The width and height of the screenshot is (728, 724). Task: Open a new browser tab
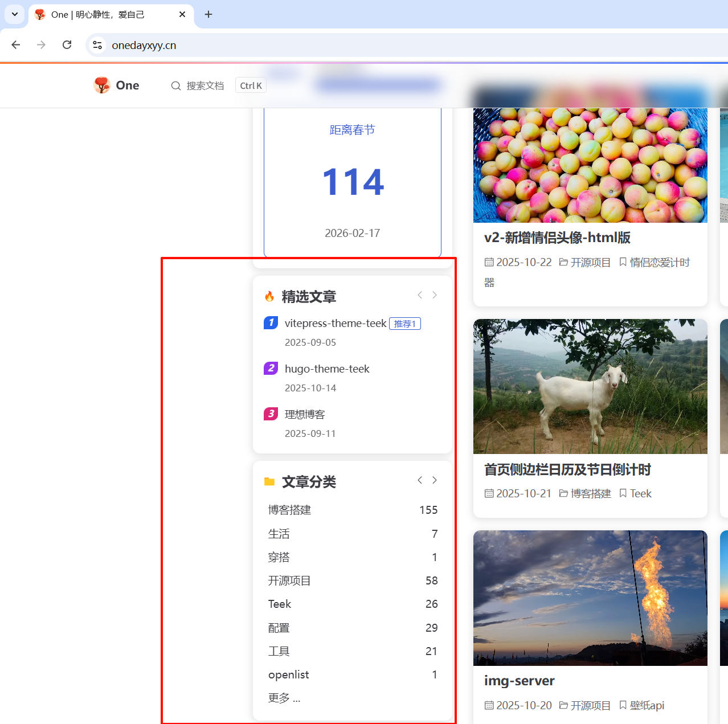(208, 14)
